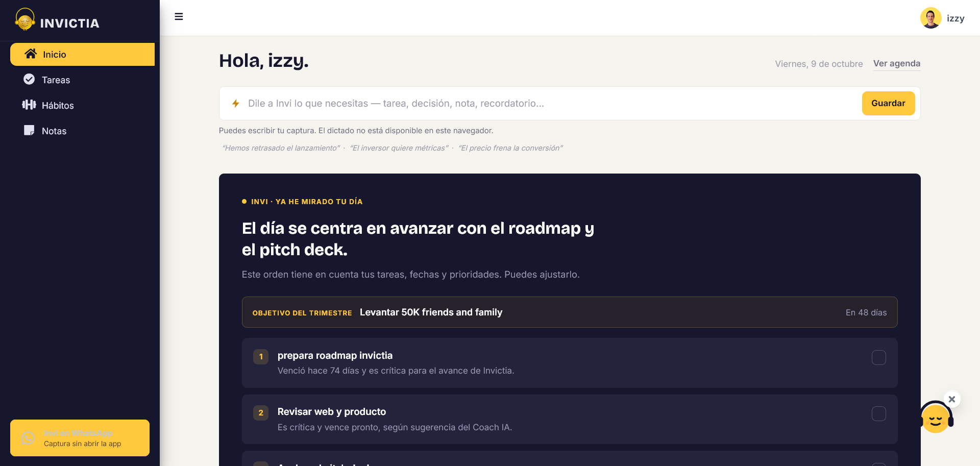This screenshot has height=466, width=980.
Task: Open the Tareas section
Action: click(82, 80)
